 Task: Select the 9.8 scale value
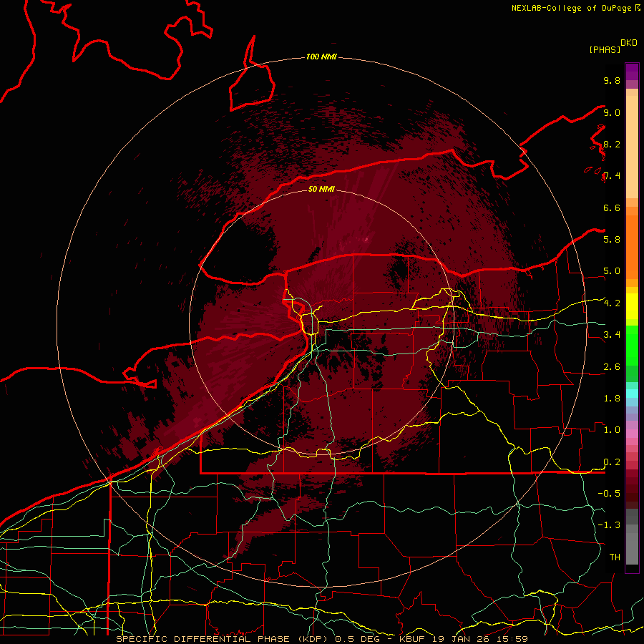(612, 80)
